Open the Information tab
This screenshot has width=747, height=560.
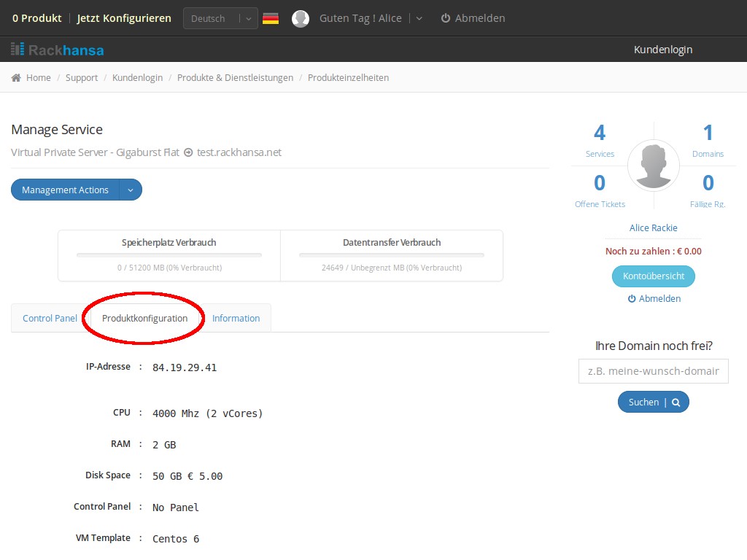(x=236, y=318)
